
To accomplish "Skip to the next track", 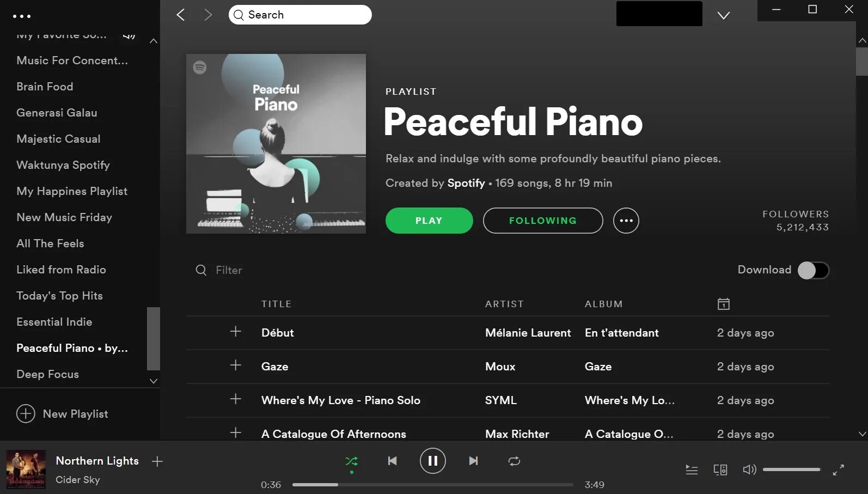I will [473, 461].
